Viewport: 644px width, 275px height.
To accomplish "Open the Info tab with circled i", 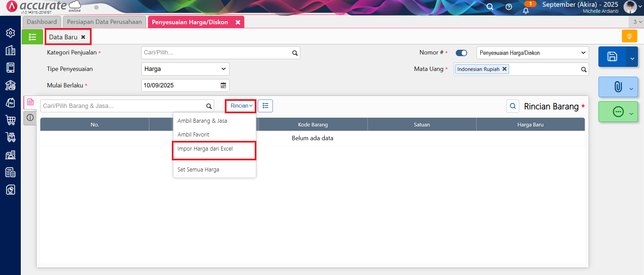I will [x=30, y=118].
